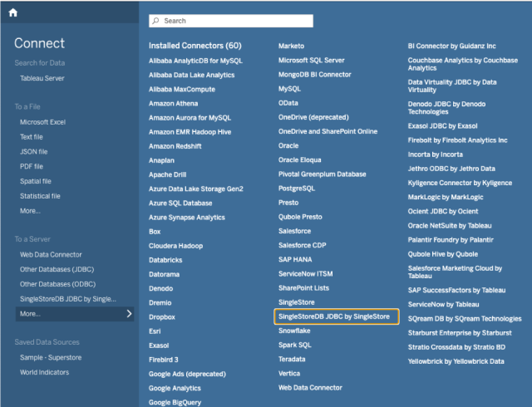Select MongoDB BI Connector
The width and height of the screenshot is (532, 407).
(x=315, y=75)
